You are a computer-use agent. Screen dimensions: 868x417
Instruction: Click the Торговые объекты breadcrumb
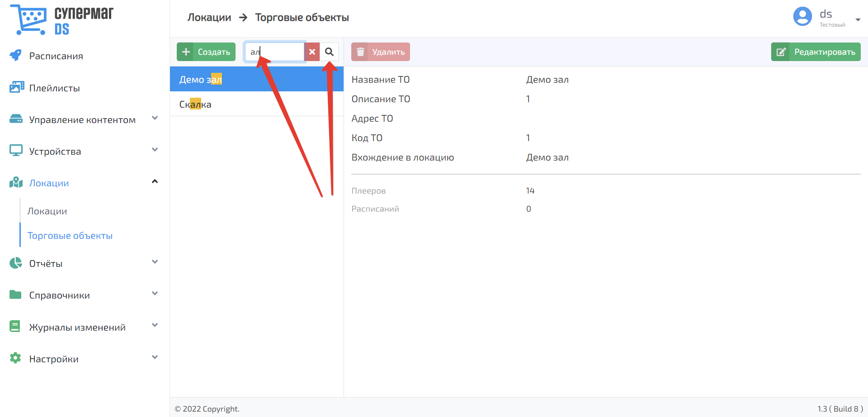point(302,18)
